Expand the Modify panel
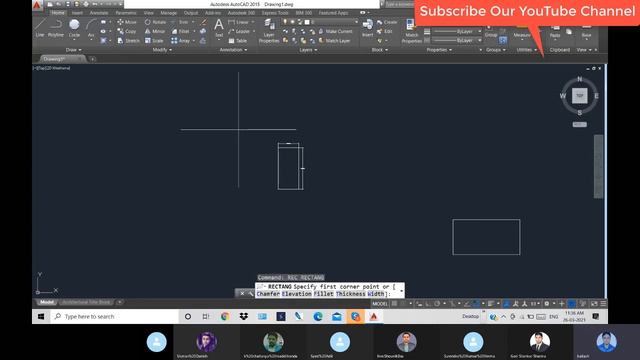 pyautogui.click(x=162, y=50)
